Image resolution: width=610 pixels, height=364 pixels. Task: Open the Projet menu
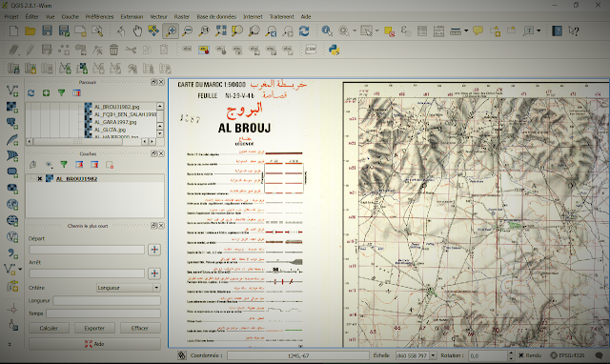[x=11, y=17]
